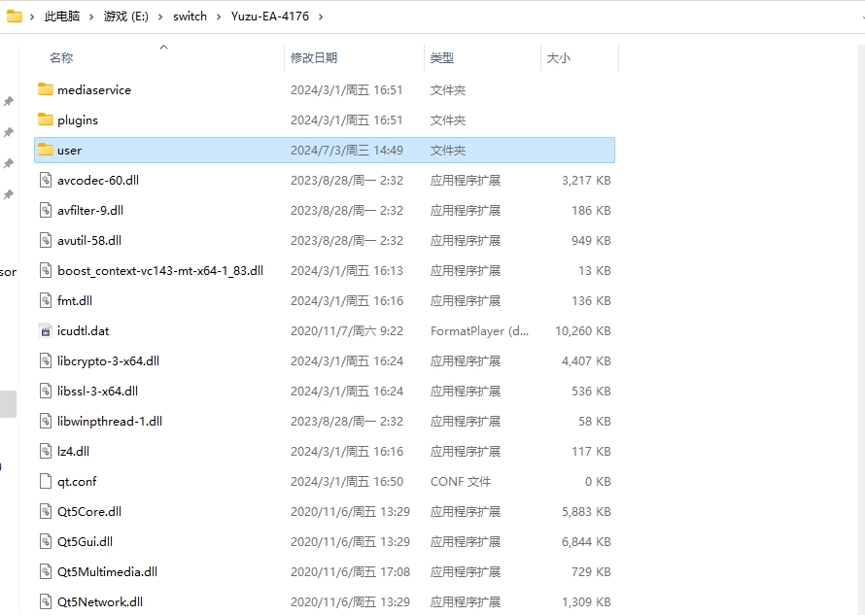Expand the chevron after switch breadcrumb
This screenshot has height=616, width=865.
219,17
